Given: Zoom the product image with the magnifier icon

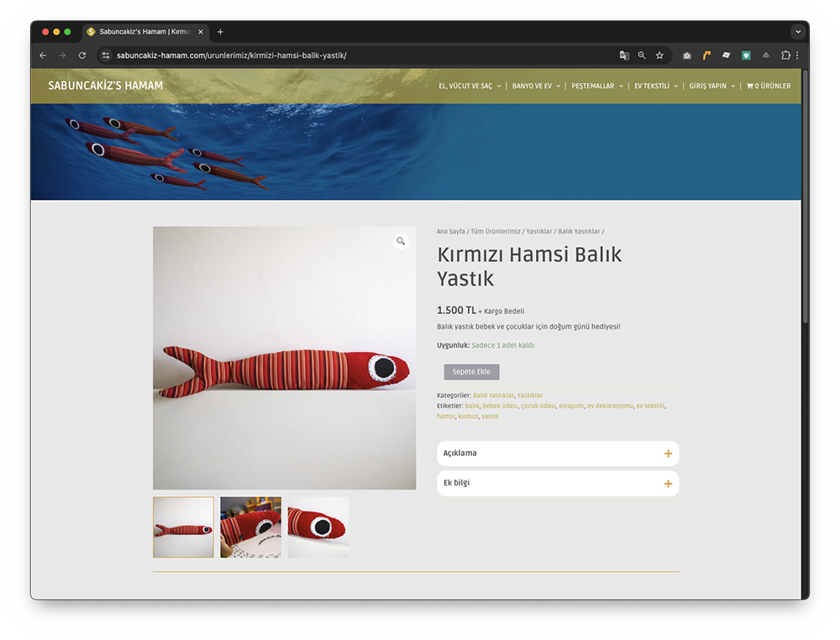Looking at the screenshot, I should (x=401, y=242).
